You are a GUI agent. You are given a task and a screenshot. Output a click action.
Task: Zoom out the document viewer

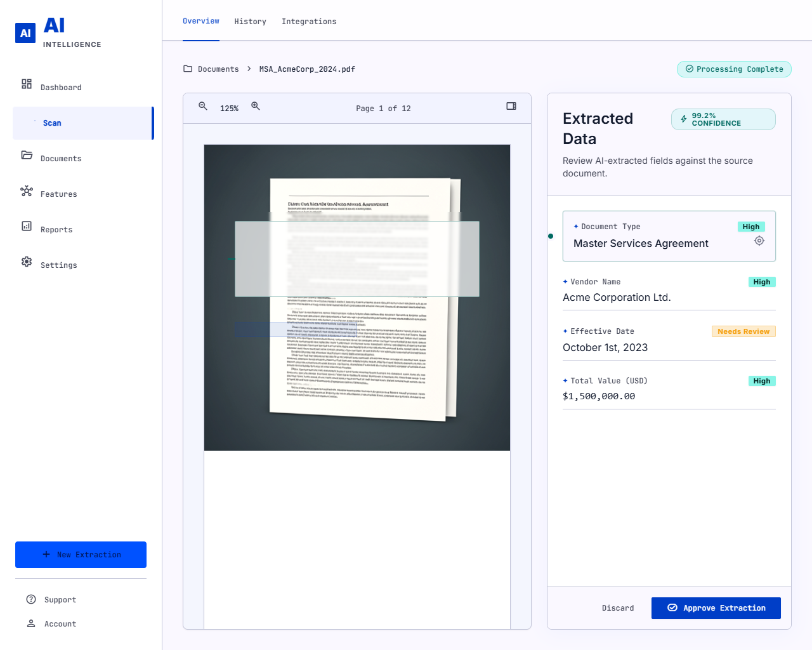pyautogui.click(x=203, y=106)
